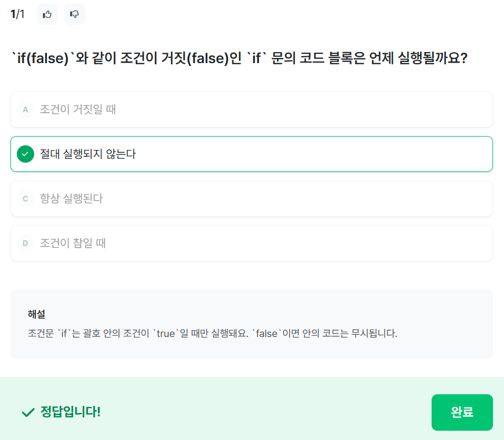Select answer option '조건이 거짓일 때'
This screenshot has width=504, height=440.
click(x=78, y=109)
